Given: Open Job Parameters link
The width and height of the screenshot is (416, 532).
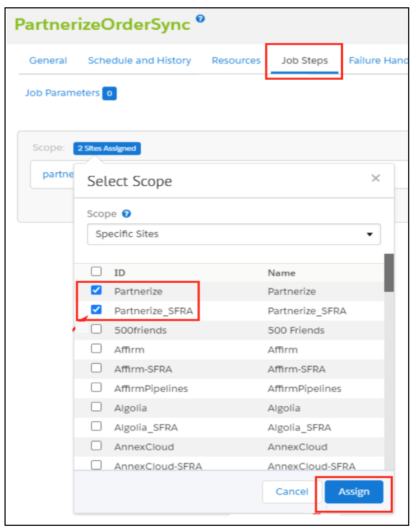Looking at the screenshot, I should [62, 93].
